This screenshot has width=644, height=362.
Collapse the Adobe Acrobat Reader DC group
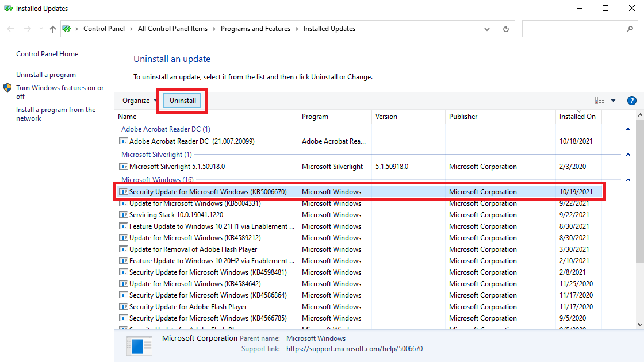point(628,129)
